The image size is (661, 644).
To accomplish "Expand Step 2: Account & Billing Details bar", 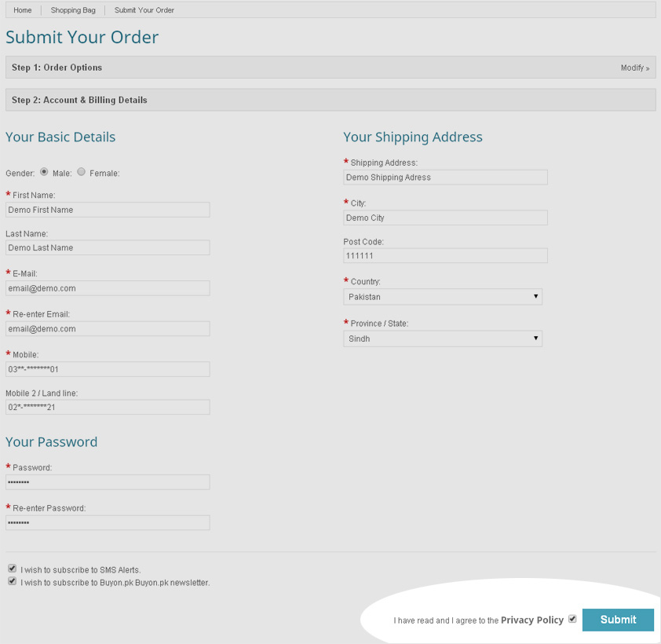I will pos(330,100).
